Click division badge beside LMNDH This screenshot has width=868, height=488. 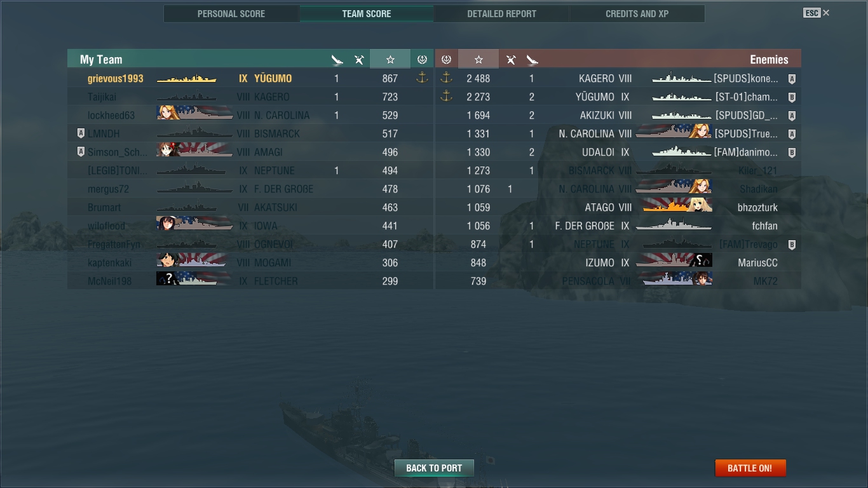[81, 134]
